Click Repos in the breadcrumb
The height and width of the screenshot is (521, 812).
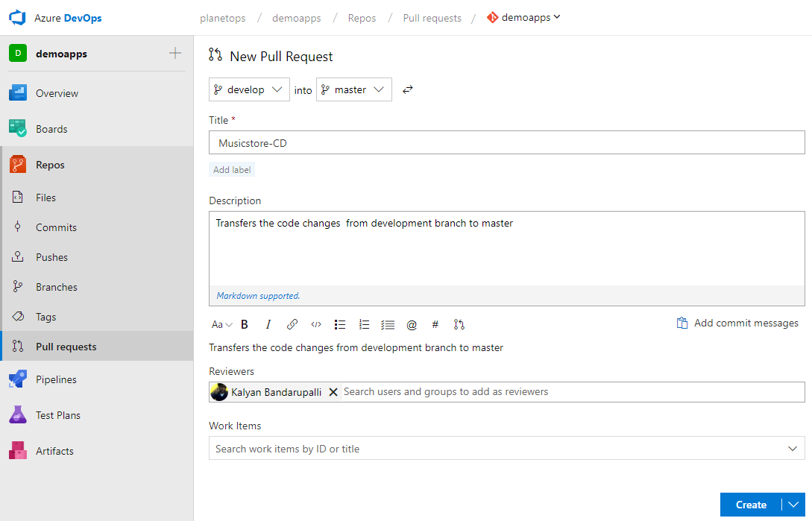362,18
